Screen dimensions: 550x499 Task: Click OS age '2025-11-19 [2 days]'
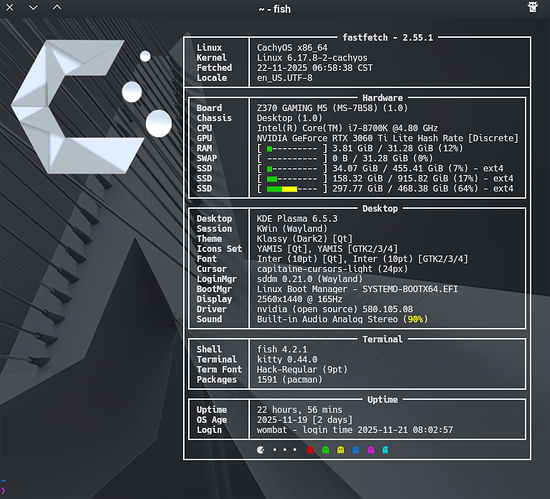tap(304, 420)
